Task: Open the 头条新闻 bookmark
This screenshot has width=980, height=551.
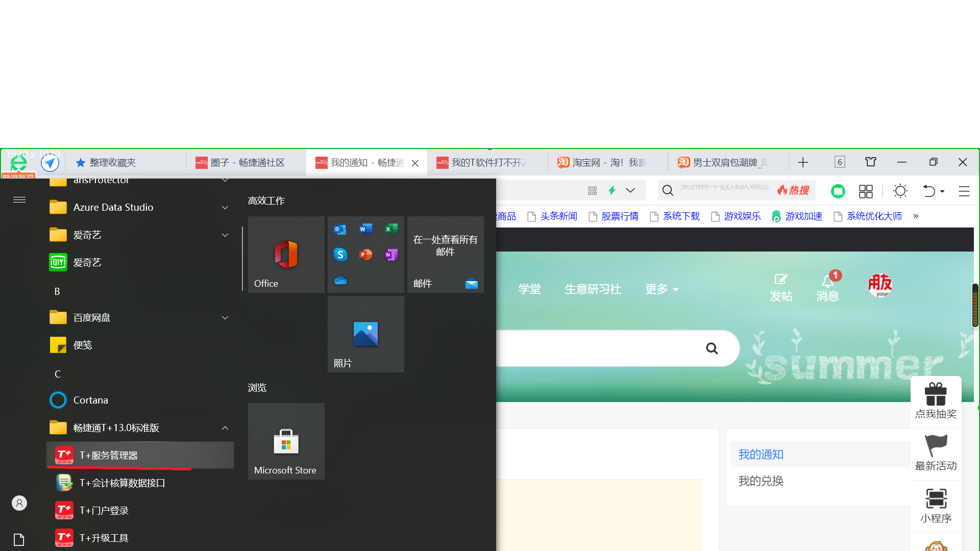Action: [553, 216]
